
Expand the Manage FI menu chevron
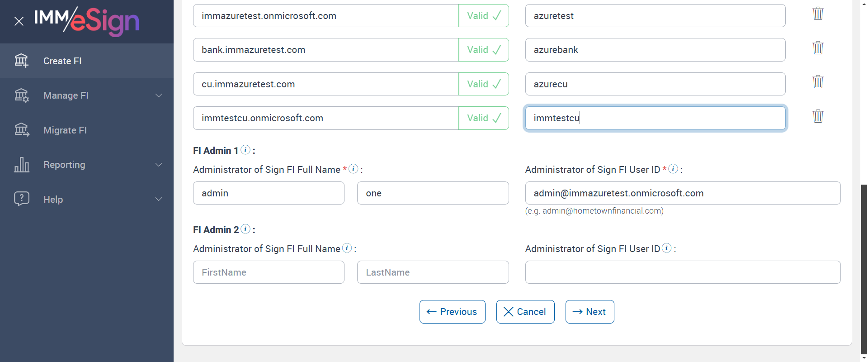[159, 95]
